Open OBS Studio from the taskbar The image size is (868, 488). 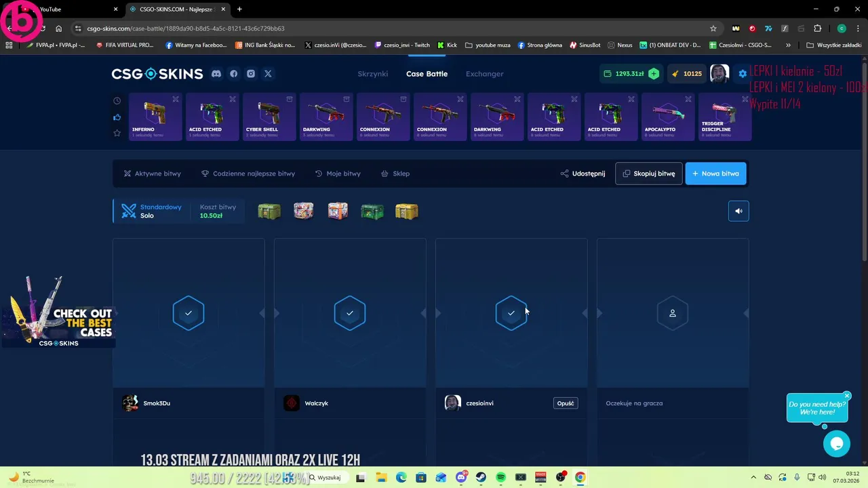(x=560, y=477)
